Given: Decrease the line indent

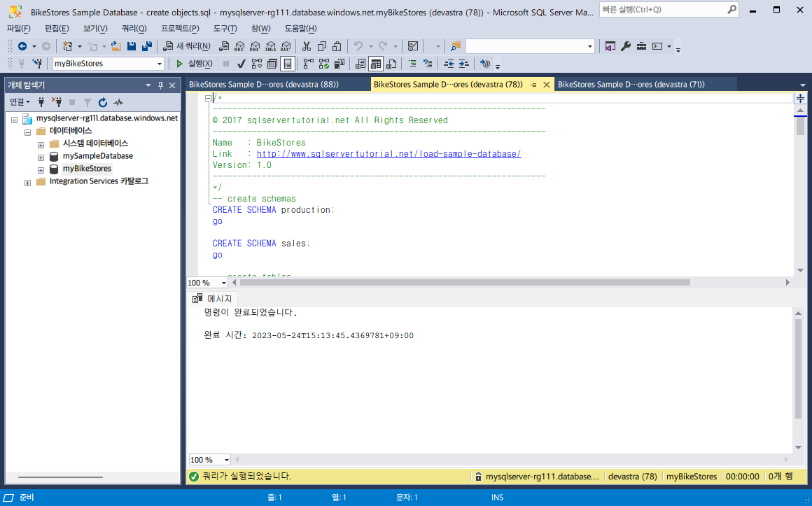Looking at the screenshot, I should [x=449, y=64].
